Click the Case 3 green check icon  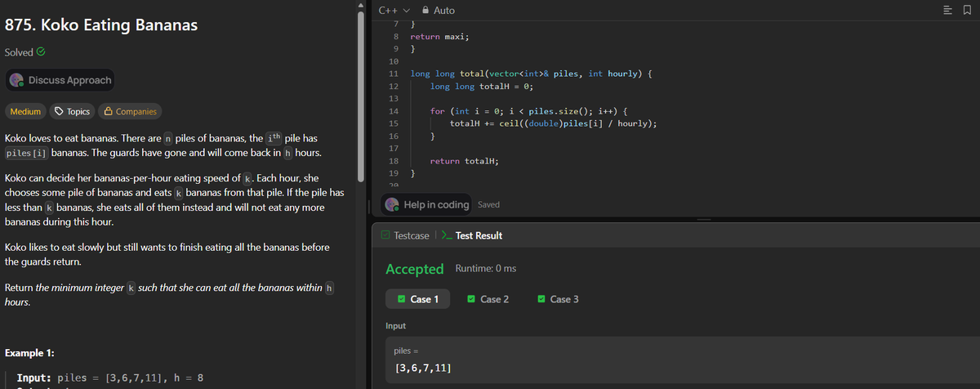541,299
